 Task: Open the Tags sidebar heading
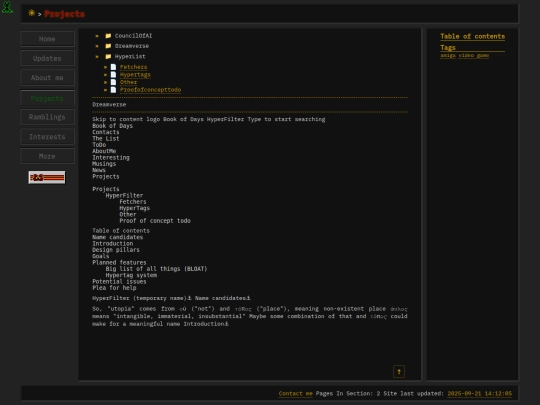pos(448,48)
